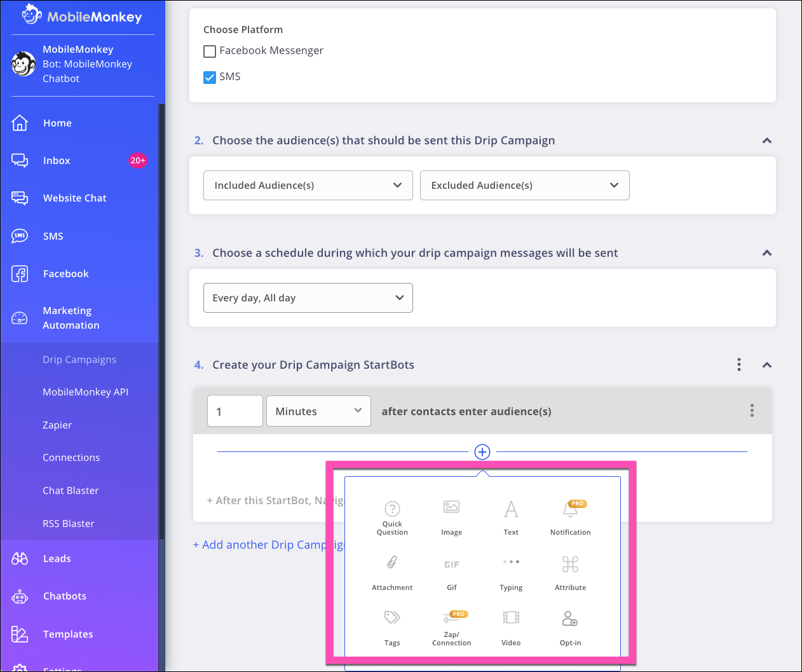
Task: Click the Facebook sidebar icon
Action: (20, 274)
